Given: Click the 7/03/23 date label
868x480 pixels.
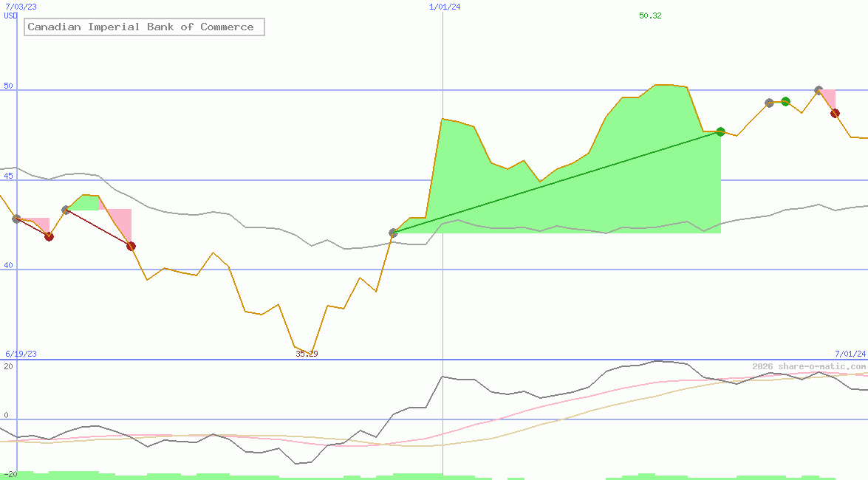Looking at the screenshot, I should pyautogui.click(x=21, y=7).
